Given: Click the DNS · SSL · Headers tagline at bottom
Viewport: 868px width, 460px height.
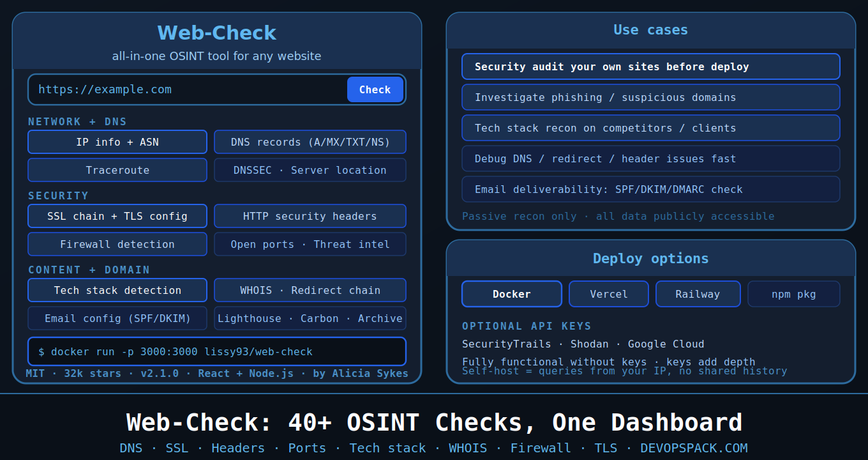Looking at the screenshot, I should (x=434, y=448).
